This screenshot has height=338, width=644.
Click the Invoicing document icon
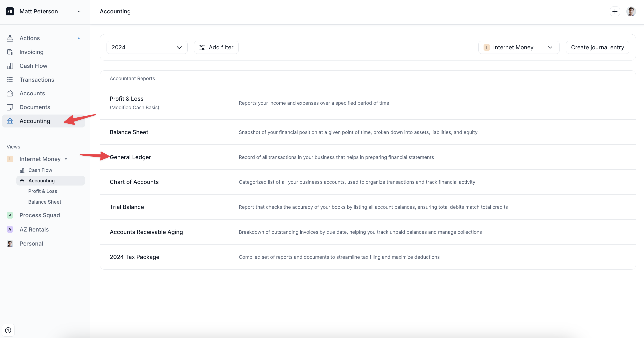(x=10, y=52)
